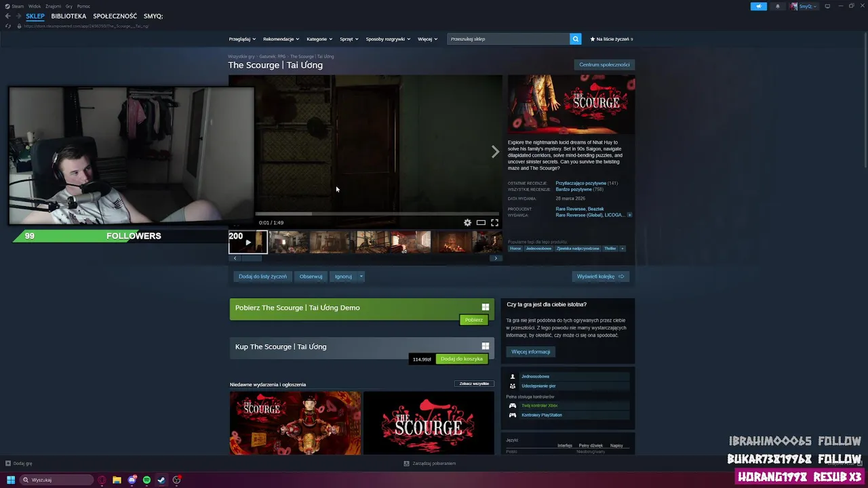Click Więcej informacji button
868x488 pixels.
pyautogui.click(x=531, y=352)
